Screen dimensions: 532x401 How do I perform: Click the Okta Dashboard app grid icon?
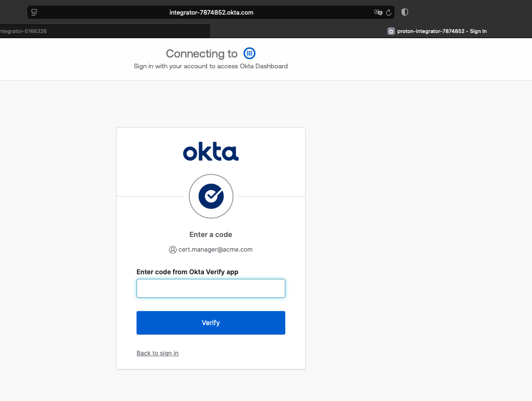pos(250,53)
